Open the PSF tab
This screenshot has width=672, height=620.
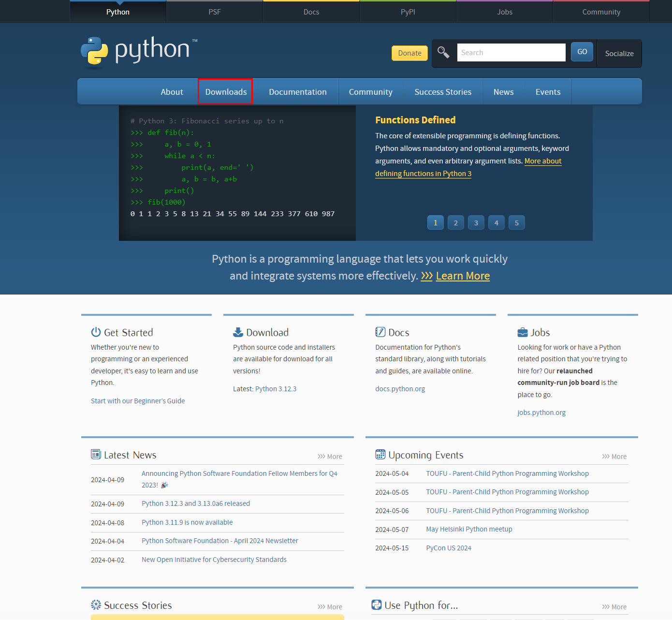tap(215, 12)
